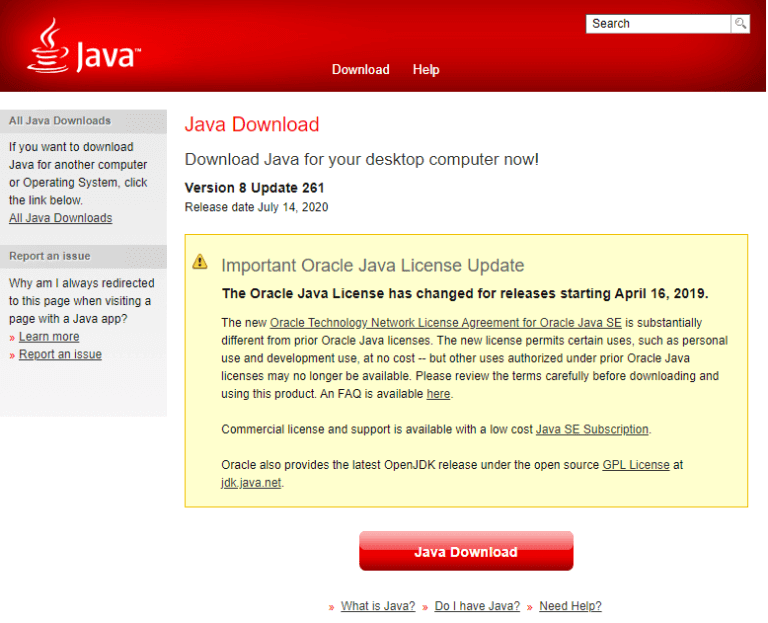Click the red Java Download button
Screen dimensions: 768x623
coord(466,551)
